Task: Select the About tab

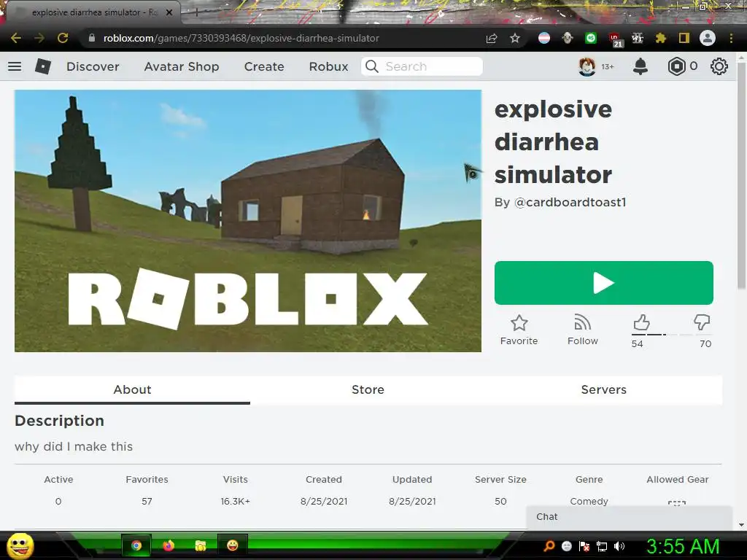Action: pos(132,389)
